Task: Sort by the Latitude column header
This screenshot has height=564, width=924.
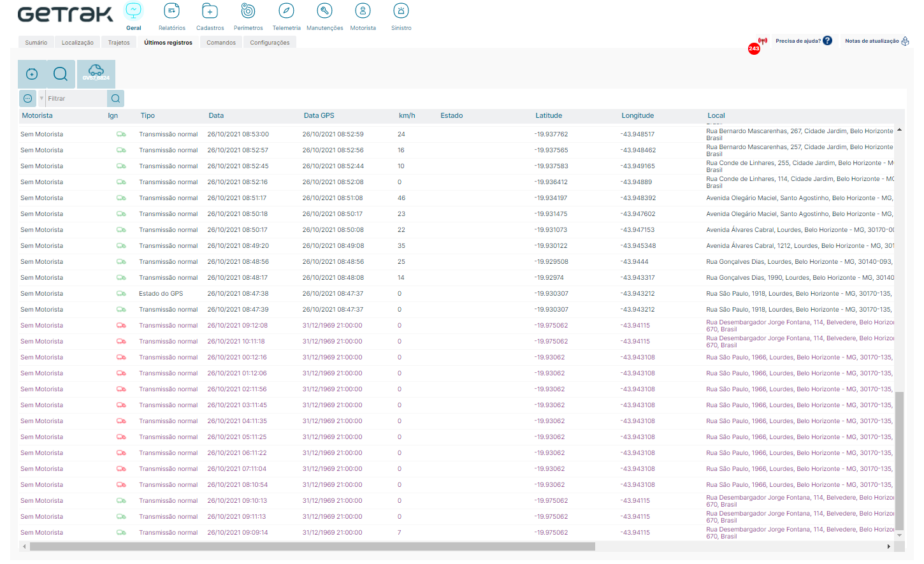Action: pyautogui.click(x=549, y=116)
